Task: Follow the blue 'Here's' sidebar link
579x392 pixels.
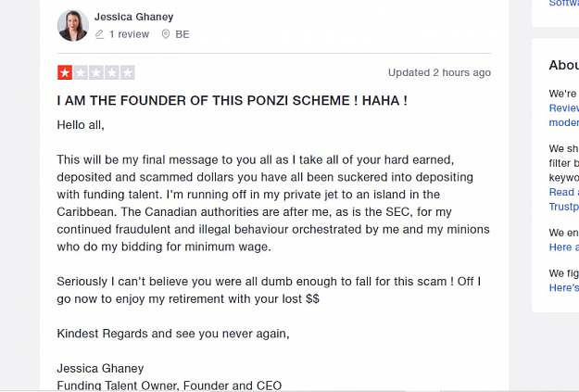Action: pyautogui.click(x=564, y=287)
